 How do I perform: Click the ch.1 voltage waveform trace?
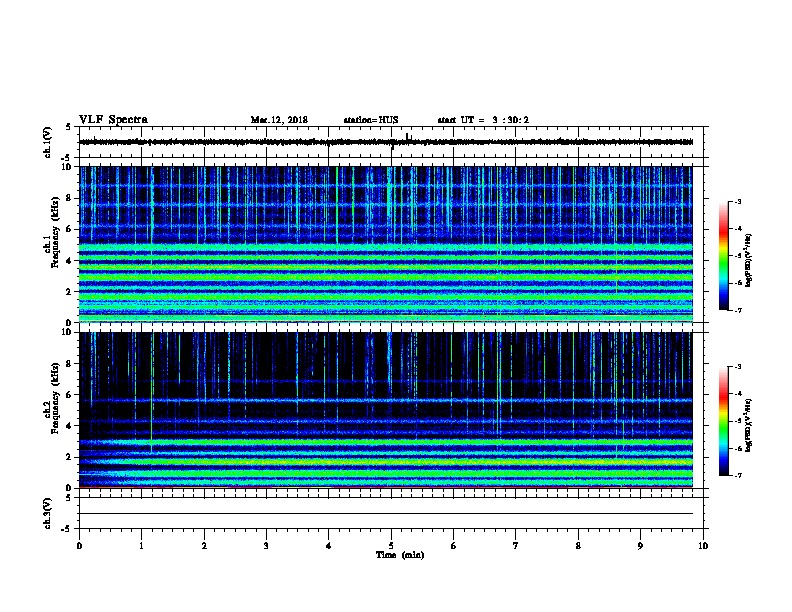pos(386,142)
